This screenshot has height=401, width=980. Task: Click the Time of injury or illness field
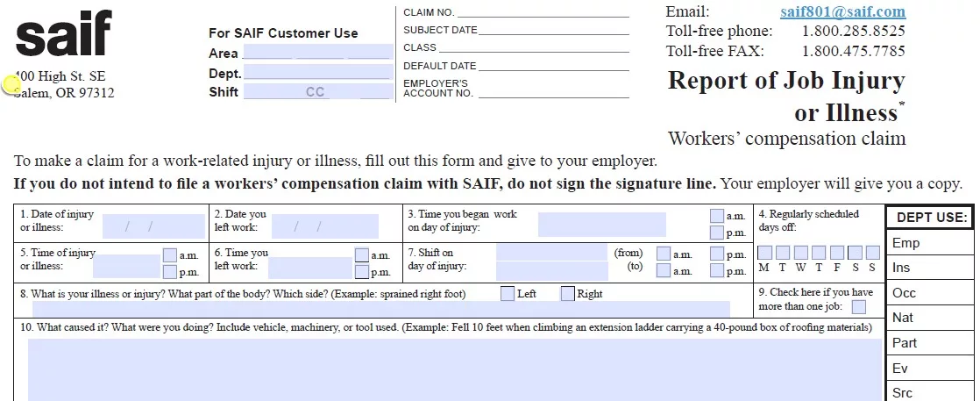point(126,266)
